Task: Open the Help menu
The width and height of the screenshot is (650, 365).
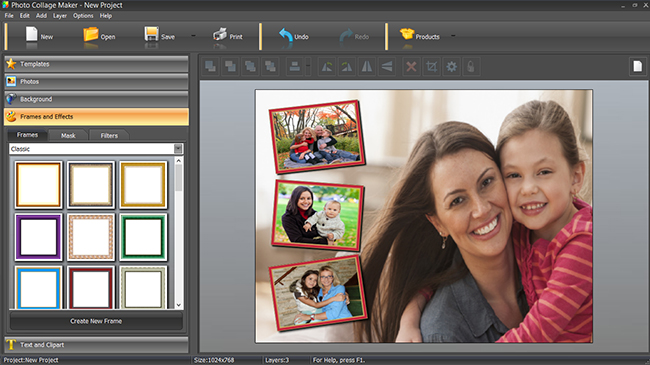Action: 106,16
